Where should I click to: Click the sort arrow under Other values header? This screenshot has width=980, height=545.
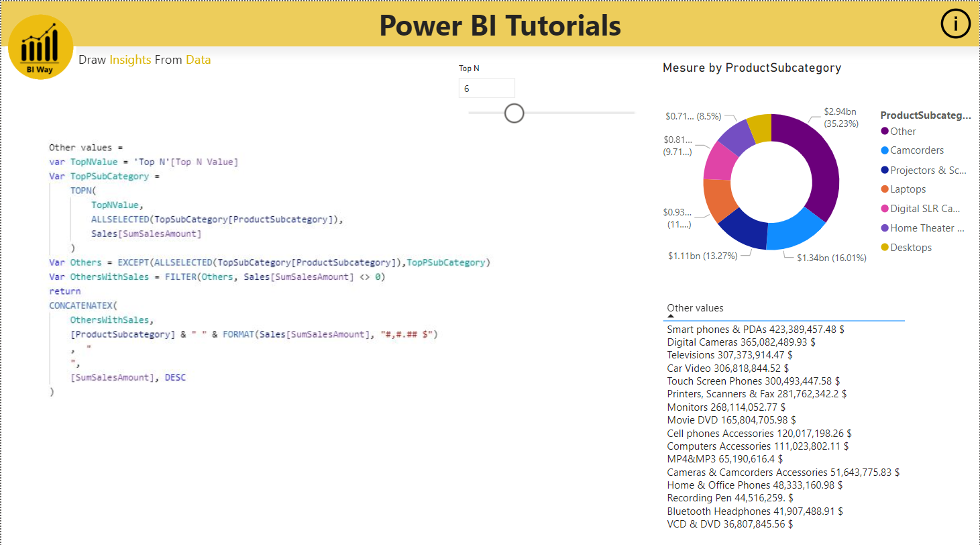tap(671, 315)
